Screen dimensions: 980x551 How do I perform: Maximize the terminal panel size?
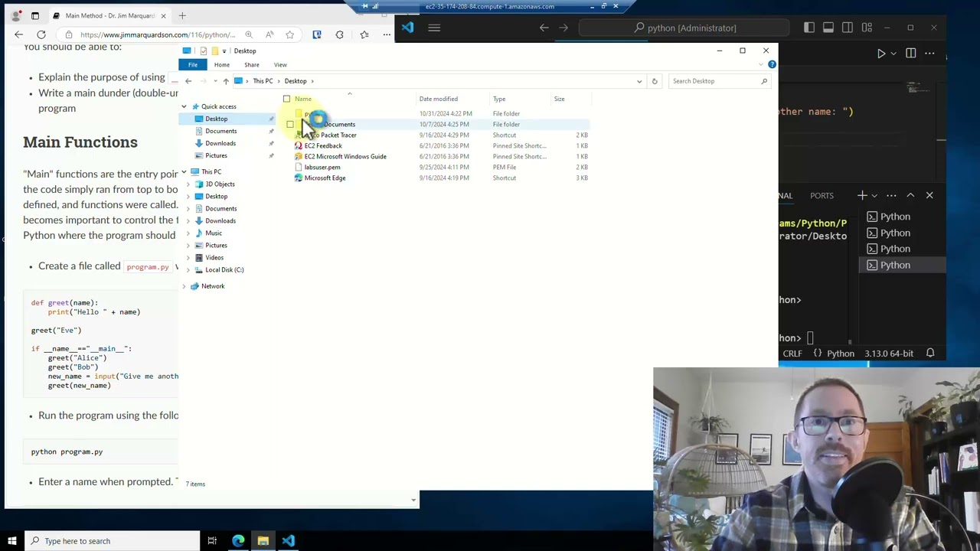coord(910,195)
